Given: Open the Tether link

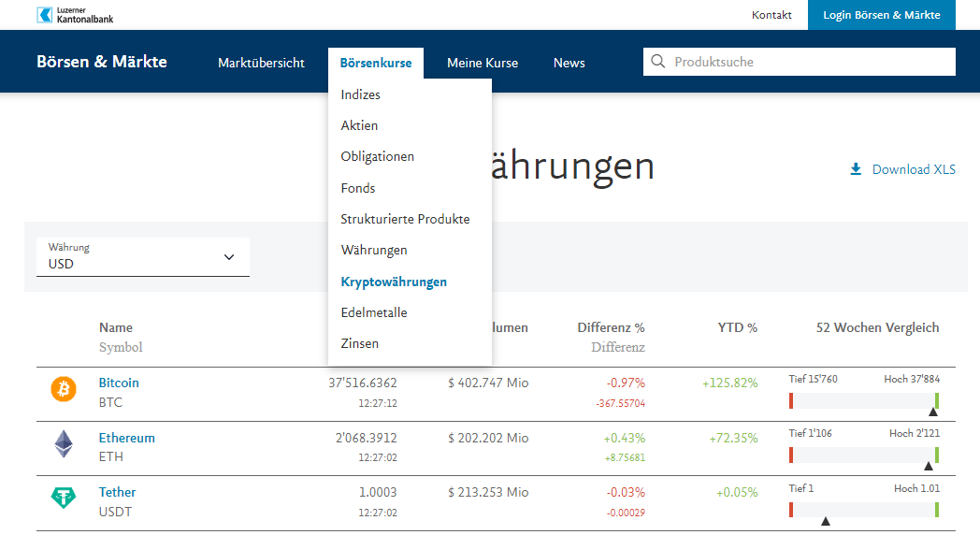Looking at the screenshot, I should 117,492.
